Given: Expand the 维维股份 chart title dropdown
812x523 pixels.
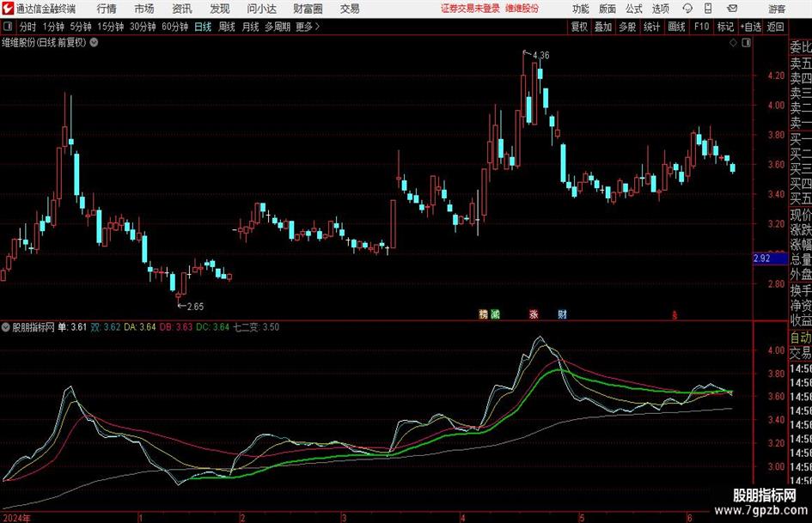Looking at the screenshot, I should click(94, 42).
